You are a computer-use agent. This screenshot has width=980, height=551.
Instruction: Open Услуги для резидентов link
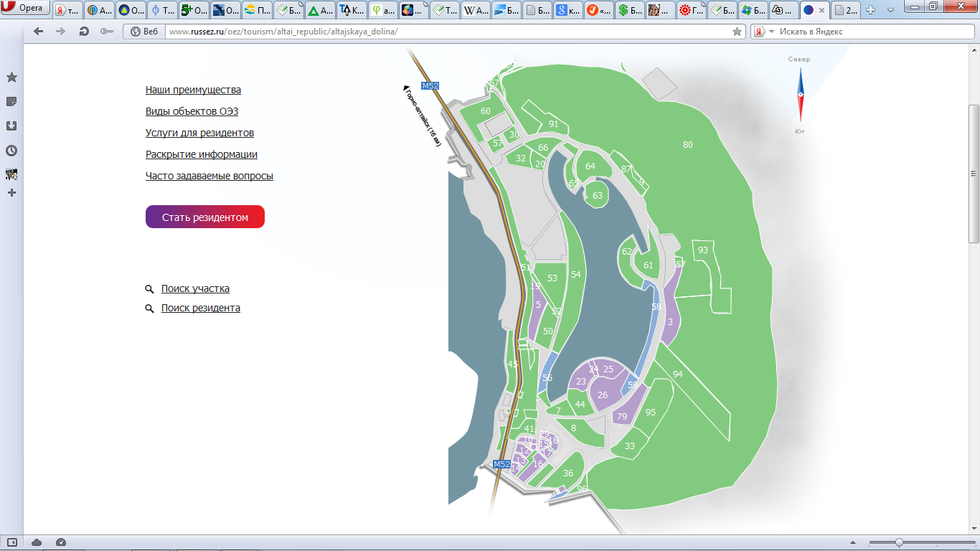(x=199, y=133)
